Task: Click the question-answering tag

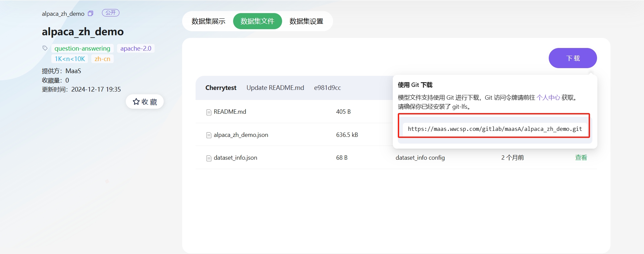Action: click(x=82, y=48)
